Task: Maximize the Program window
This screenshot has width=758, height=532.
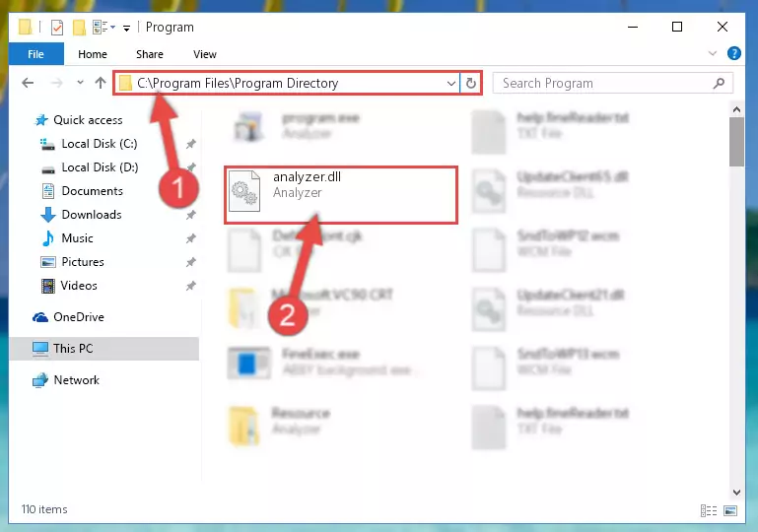Action: [677, 27]
